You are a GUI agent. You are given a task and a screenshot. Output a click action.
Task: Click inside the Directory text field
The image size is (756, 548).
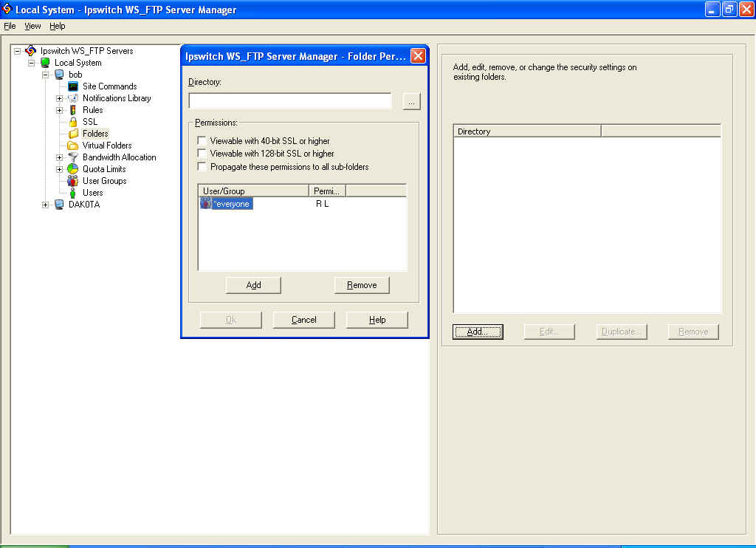290,101
